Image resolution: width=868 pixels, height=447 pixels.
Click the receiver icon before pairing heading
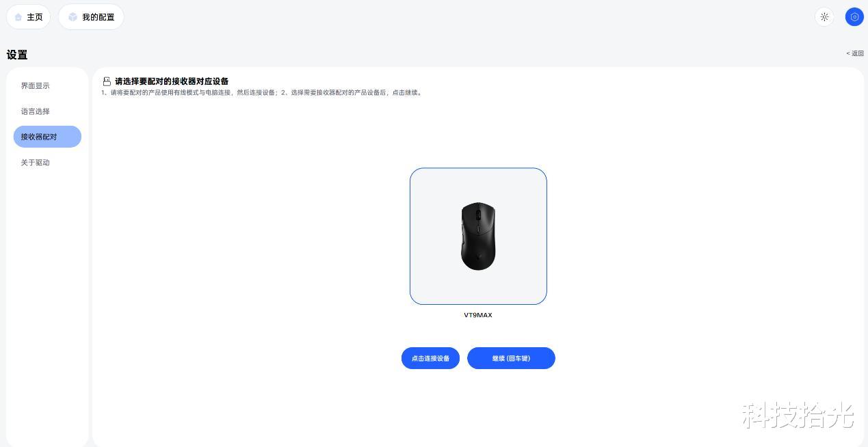pyautogui.click(x=107, y=81)
